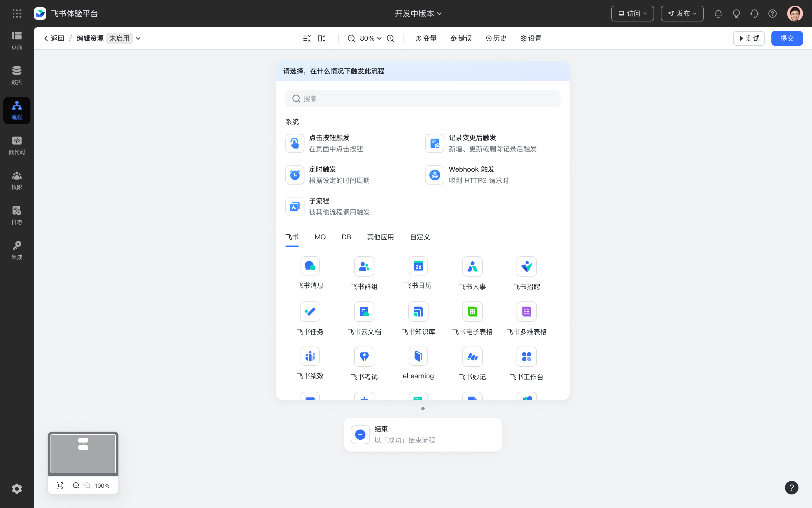The width and height of the screenshot is (812, 508).
Task: Click the help question icon in header
Action: (773, 14)
